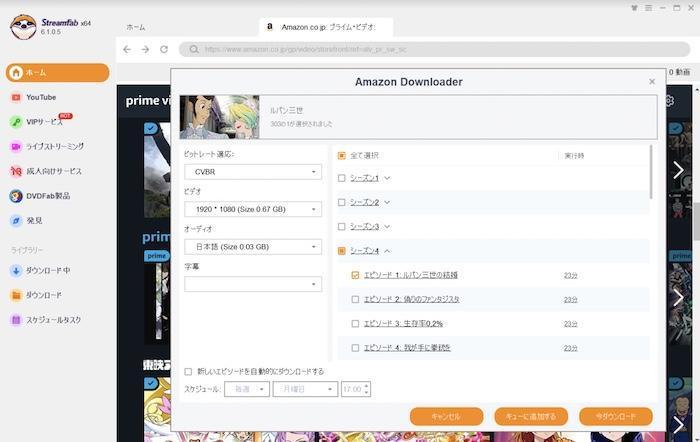Image resolution: width=700 pixels, height=442 pixels.
Task: Open the 1920*1080 video quality dropdown
Action: [x=253, y=209]
